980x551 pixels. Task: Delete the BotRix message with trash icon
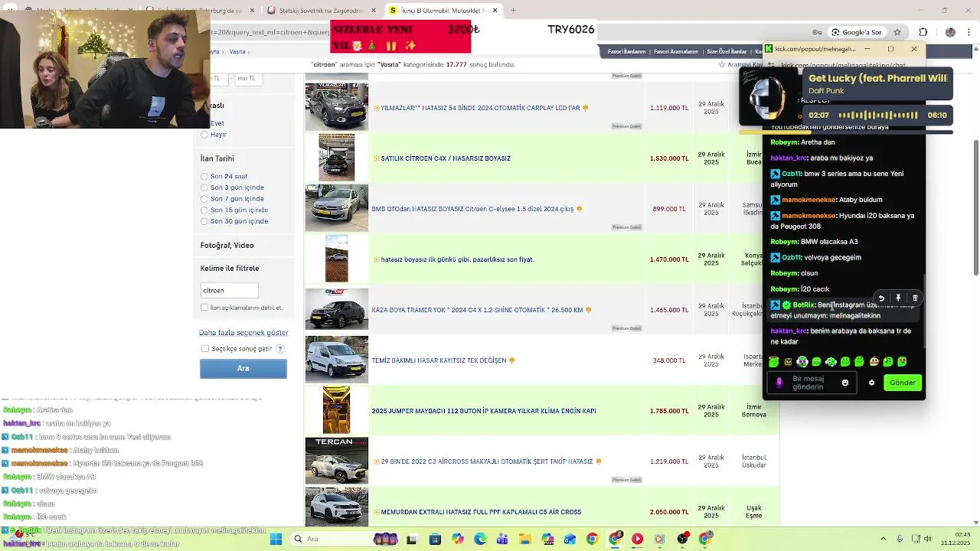point(915,298)
